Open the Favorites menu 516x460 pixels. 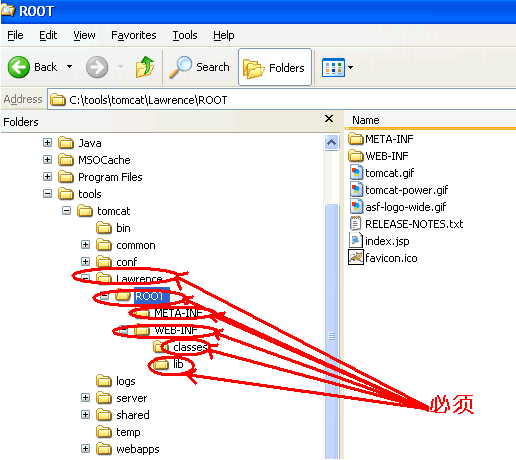[x=134, y=35]
